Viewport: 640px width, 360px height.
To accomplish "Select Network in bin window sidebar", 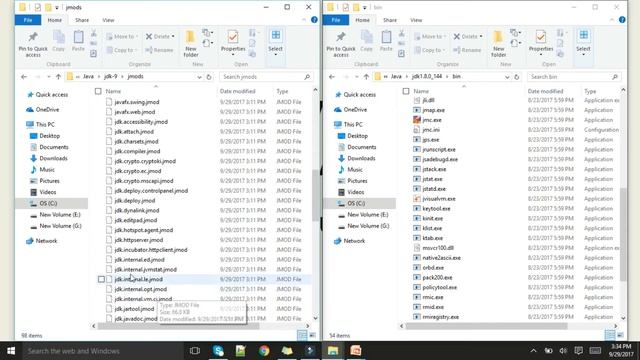I will [354, 241].
